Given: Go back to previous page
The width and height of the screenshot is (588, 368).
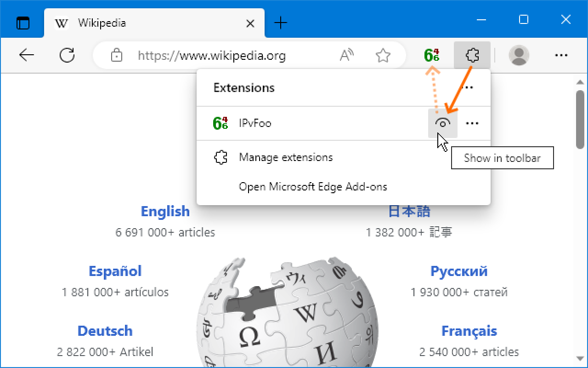Looking at the screenshot, I should coord(27,56).
